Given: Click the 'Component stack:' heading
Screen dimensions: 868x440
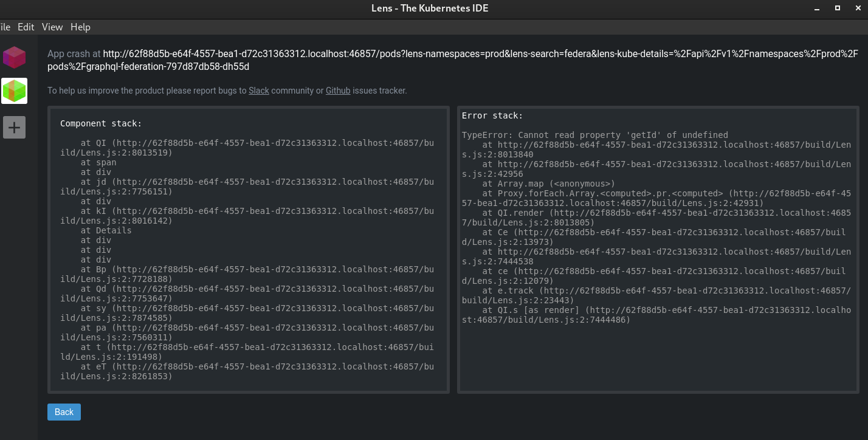Looking at the screenshot, I should click(x=101, y=123).
